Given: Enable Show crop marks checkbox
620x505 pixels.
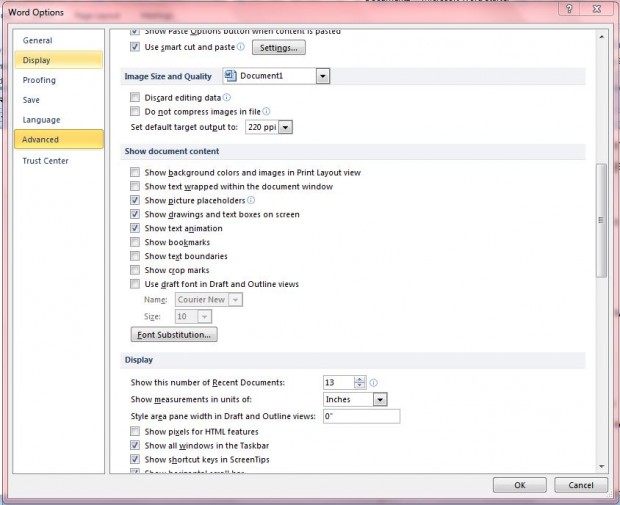Looking at the screenshot, I should point(135,270).
